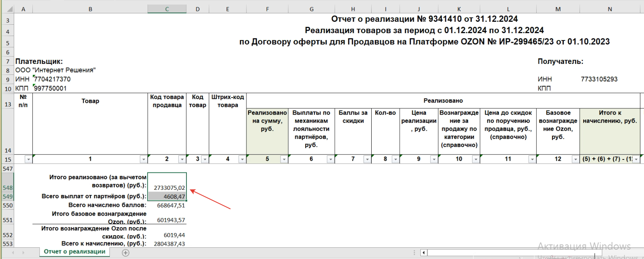The width and height of the screenshot is (644, 259).
Task: Expand filter for column 9 Цена реализации
Action: (x=434, y=159)
